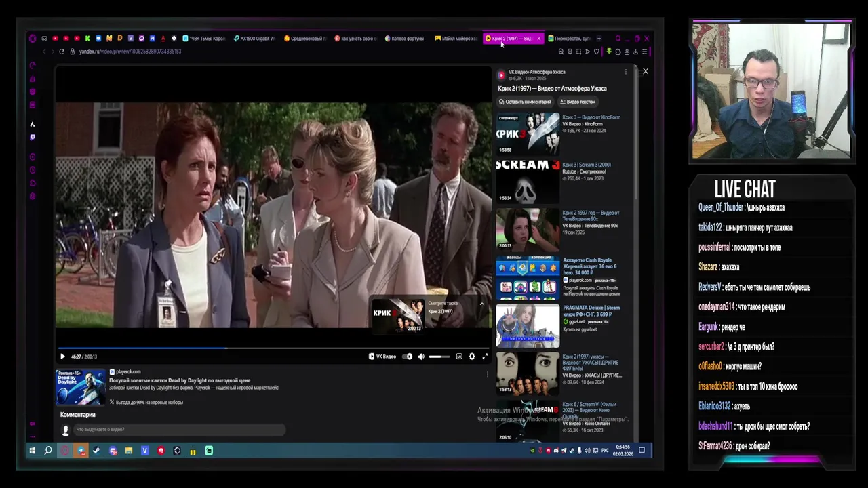This screenshot has height=488, width=868.
Task: Open Крик 6 / Scream VI video title
Action: (x=590, y=410)
